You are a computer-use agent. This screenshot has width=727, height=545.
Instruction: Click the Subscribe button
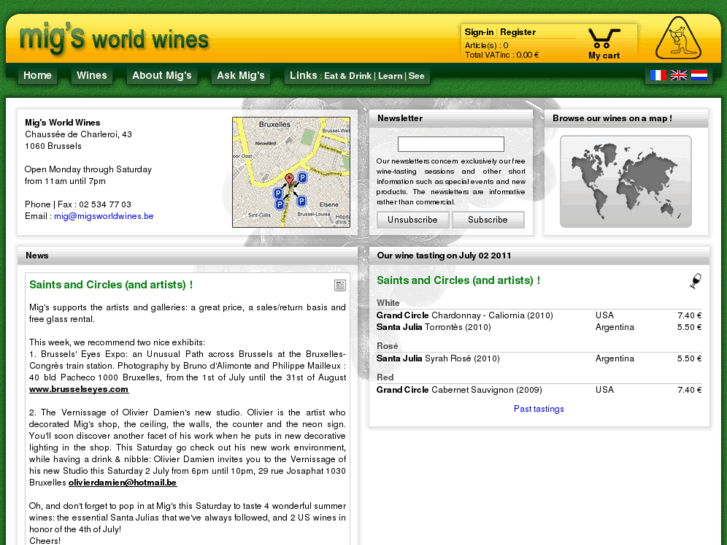(488, 220)
